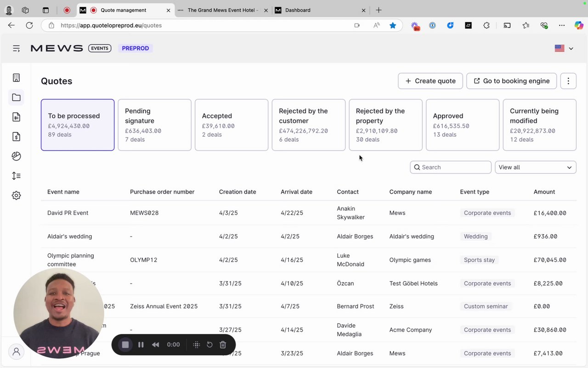Open the browser three-dot settings menu
This screenshot has height=368, width=588.
click(x=562, y=25)
